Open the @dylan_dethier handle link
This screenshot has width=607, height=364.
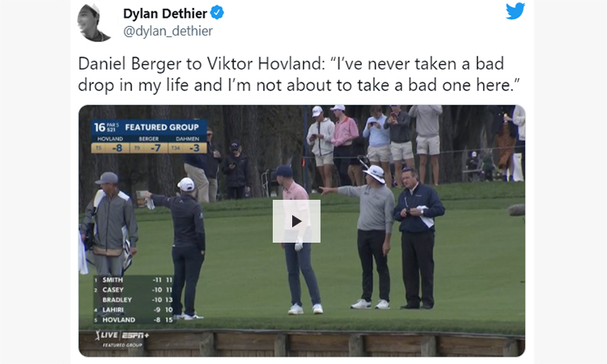pos(168,31)
